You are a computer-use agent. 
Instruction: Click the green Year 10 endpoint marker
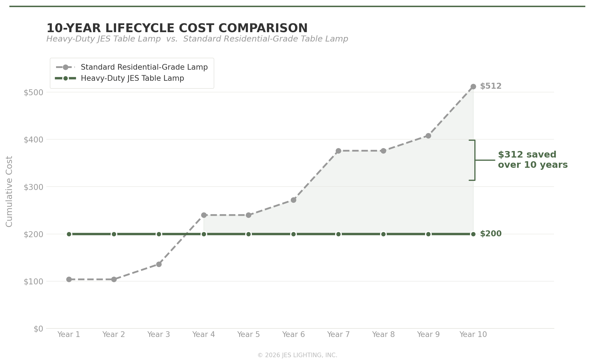coord(473,234)
